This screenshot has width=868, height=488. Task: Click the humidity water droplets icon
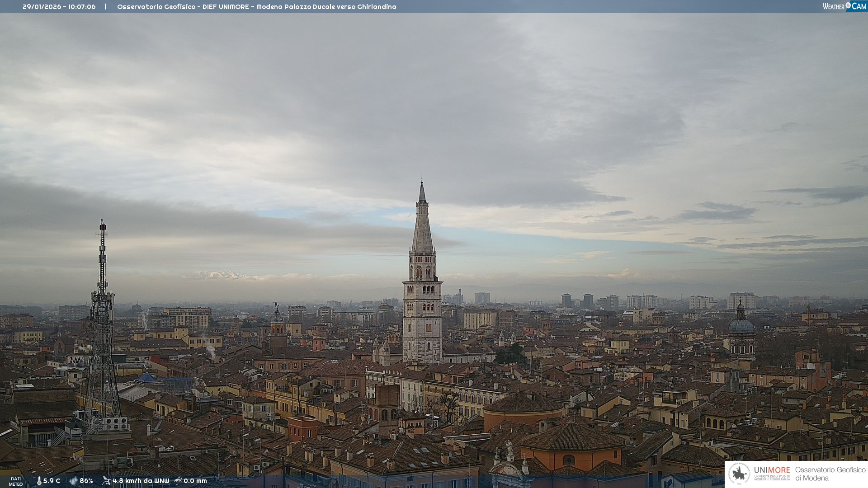(x=73, y=481)
